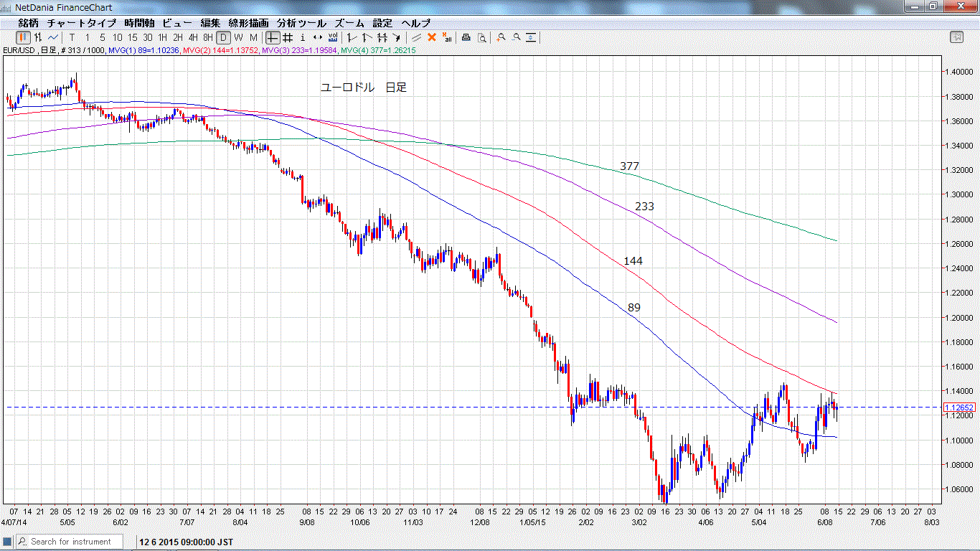This screenshot has width=980, height=551.
Task: Open the ズーム menu
Action: click(x=349, y=23)
